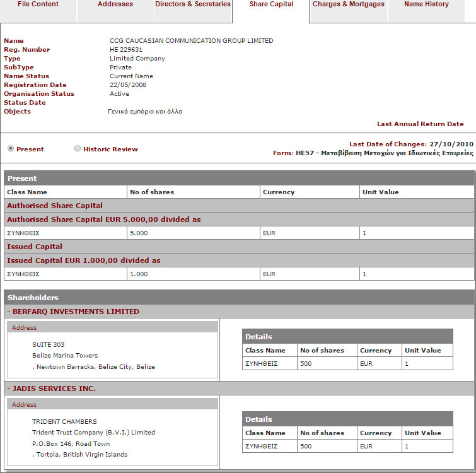Click the Issued Capital EUR 1.000,00 row

pyautogui.click(x=239, y=260)
